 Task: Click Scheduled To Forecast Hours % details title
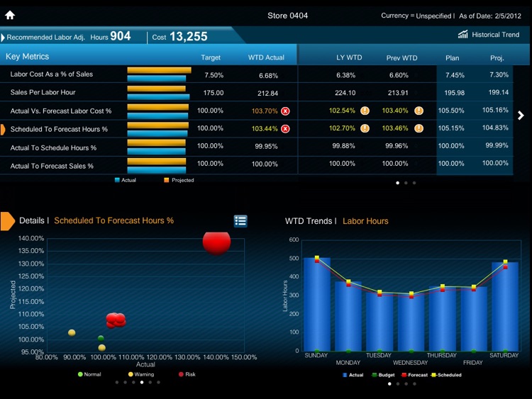coord(113,221)
